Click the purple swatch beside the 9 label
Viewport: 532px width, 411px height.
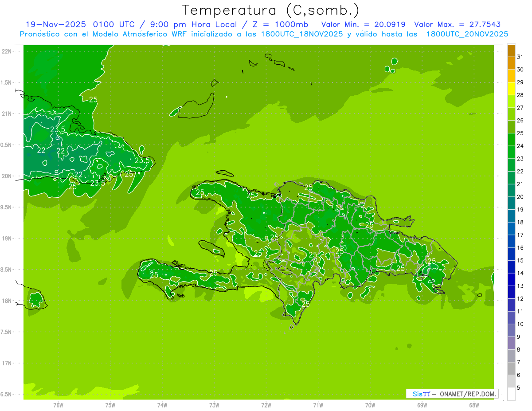click(x=511, y=343)
